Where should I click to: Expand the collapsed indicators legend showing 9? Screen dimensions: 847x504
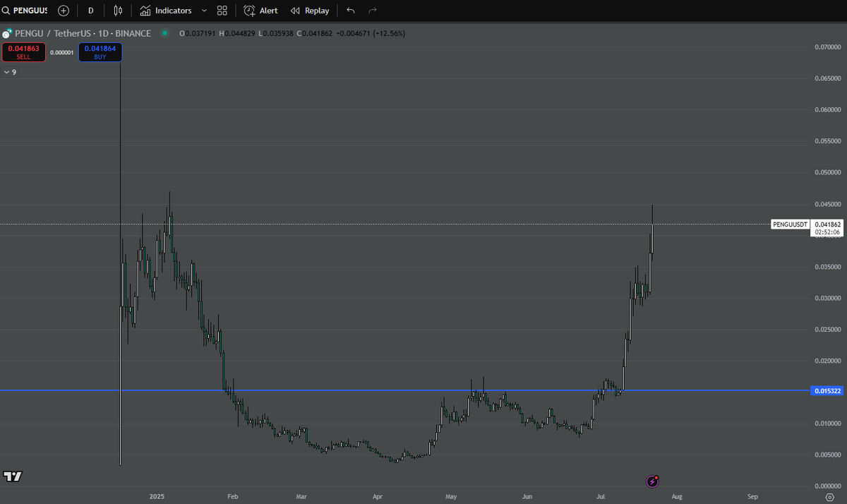click(10, 72)
